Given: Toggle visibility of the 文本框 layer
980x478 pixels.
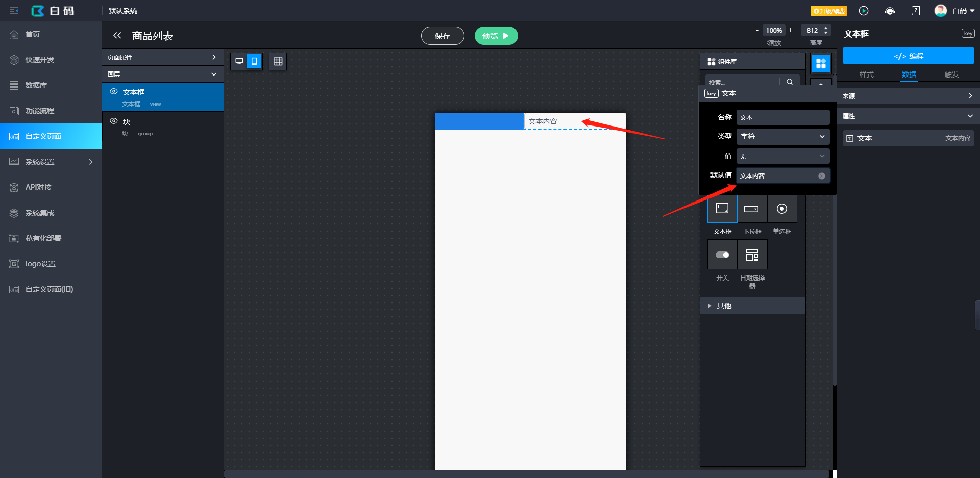Looking at the screenshot, I should 114,91.
